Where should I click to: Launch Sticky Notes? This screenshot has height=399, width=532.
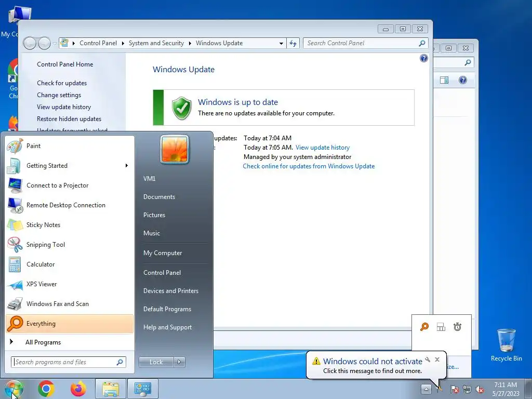pyautogui.click(x=70, y=224)
